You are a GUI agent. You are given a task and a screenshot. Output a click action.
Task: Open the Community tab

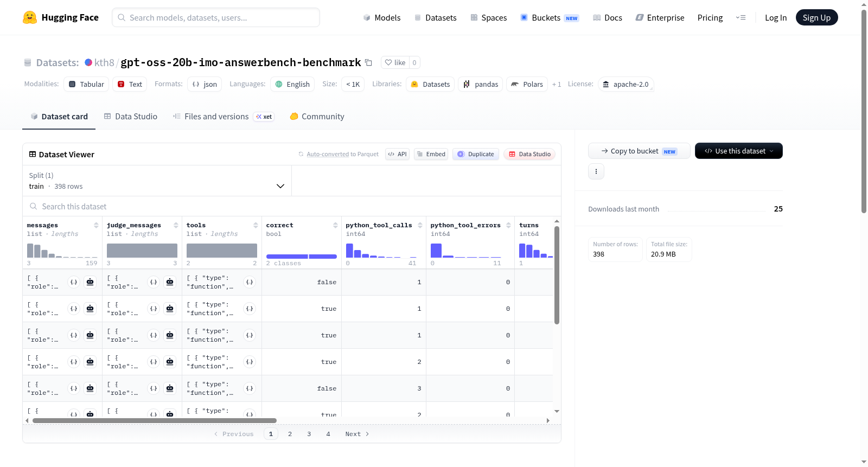[x=317, y=117]
